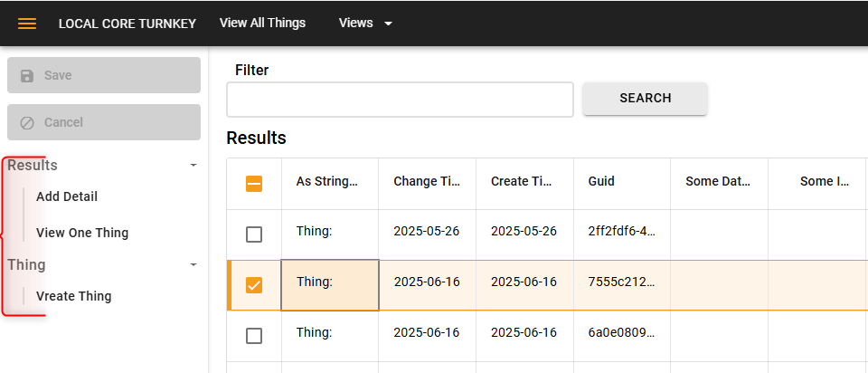Click the LOCAL CORE TURNKEY title
Viewport: 868px width, 373px height.
pos(127,24)
